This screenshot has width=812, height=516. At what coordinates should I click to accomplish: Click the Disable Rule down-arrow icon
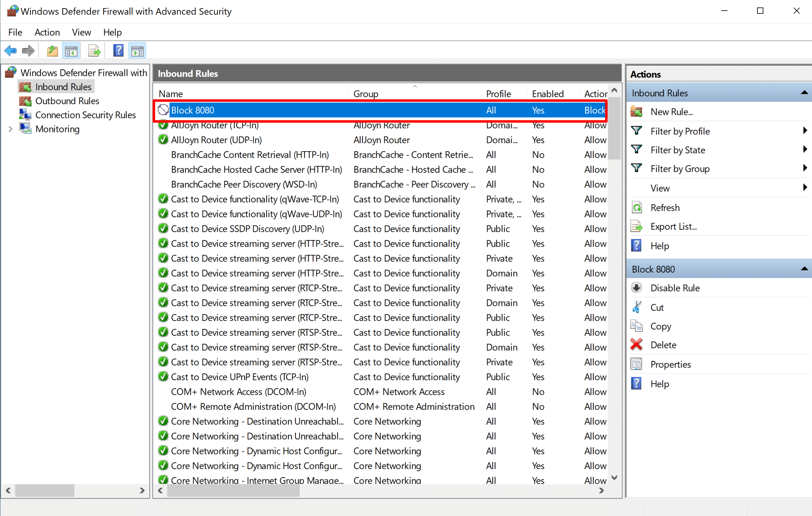[637, 288]
